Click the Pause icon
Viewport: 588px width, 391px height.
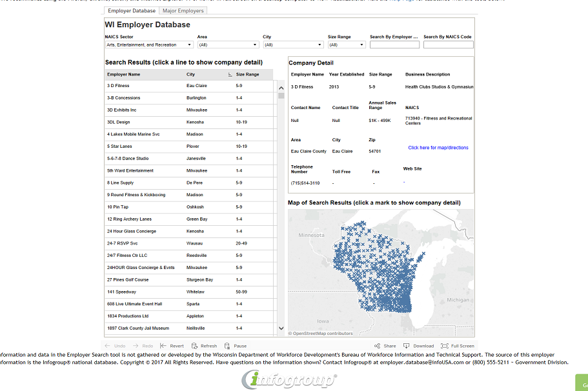pyautogui.click(x=227, y=346)
